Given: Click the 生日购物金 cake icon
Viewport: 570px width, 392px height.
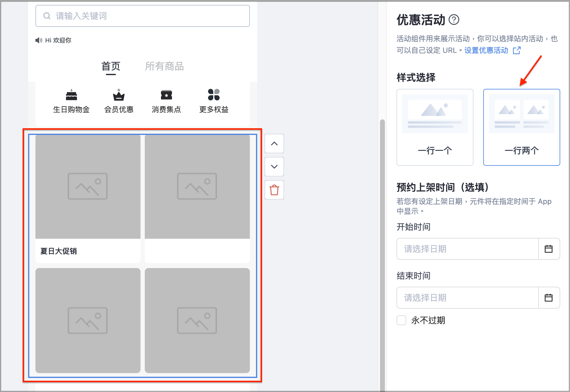Looking at the screenshot, I should click(71, 95).
